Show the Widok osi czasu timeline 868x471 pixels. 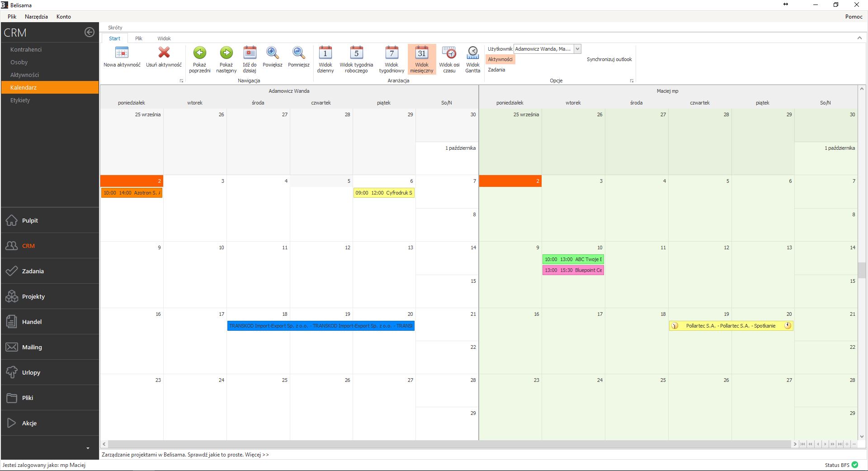click(x=449, y=53)
